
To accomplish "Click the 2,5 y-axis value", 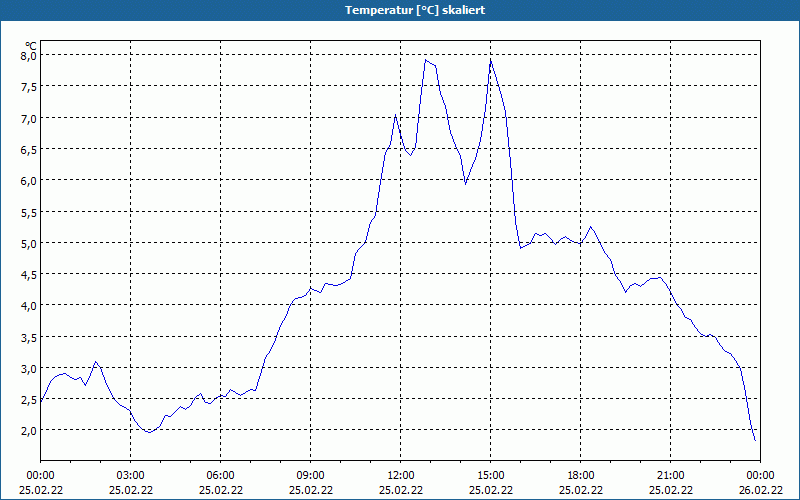I will (30, 399).
